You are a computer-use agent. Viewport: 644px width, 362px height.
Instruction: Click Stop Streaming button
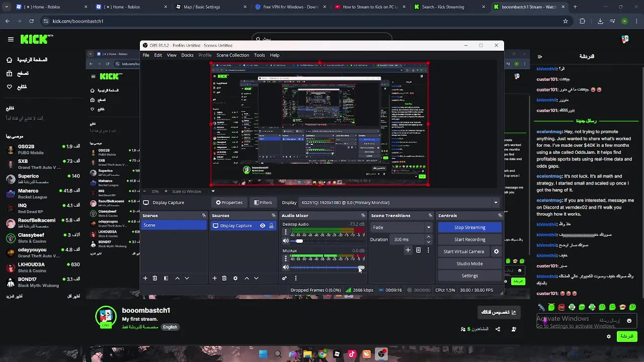click(x=469, y=227)
